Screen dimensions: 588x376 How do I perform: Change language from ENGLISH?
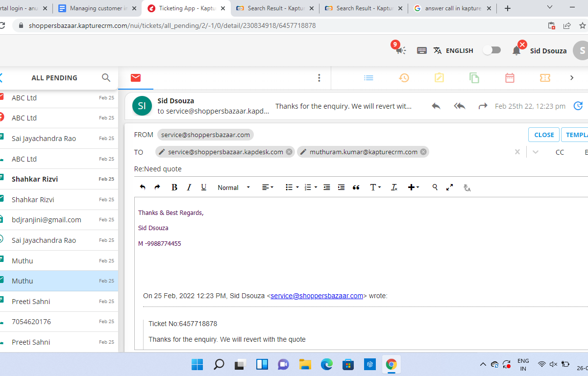(453, 50)
